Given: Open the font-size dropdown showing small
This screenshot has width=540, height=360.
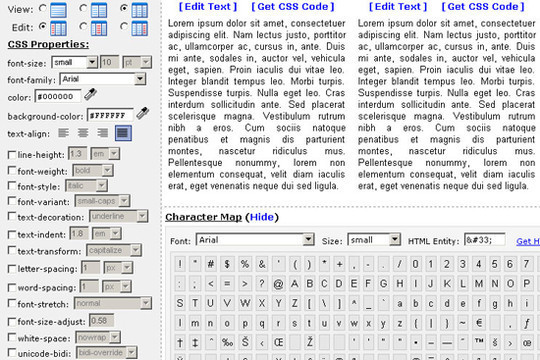Looking at the screenshot, I should 74,62.
